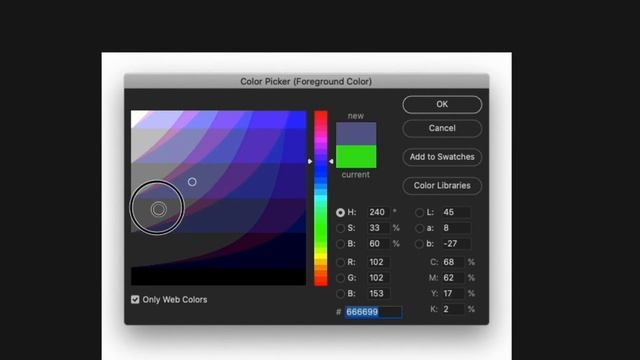Click the saturation field showing 33
The width and height of the screenshot is (640, 360).
pyautogui.click(x=378, y=228)
